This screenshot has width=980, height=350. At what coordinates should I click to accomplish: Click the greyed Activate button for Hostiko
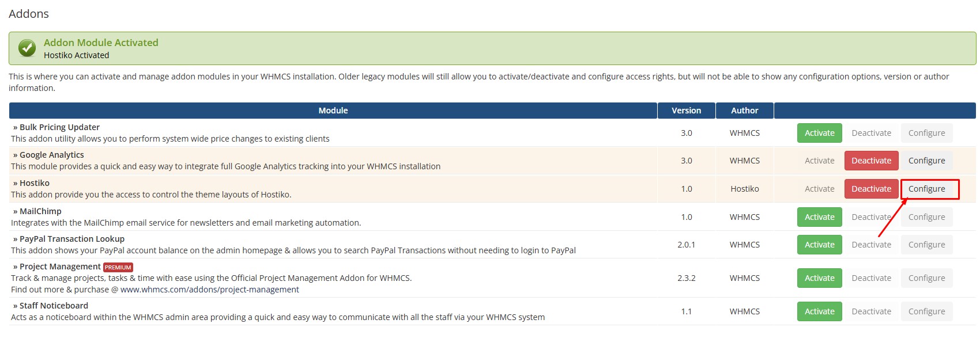coord(819,189)
